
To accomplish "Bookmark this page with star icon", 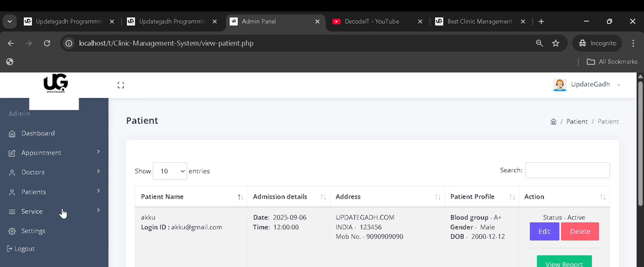I will [556, 43].
